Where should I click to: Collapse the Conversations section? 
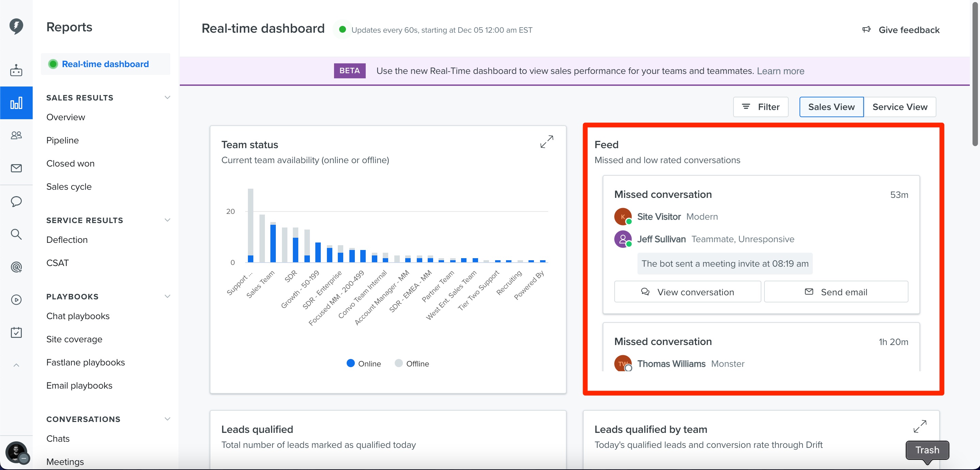point(167,419)
